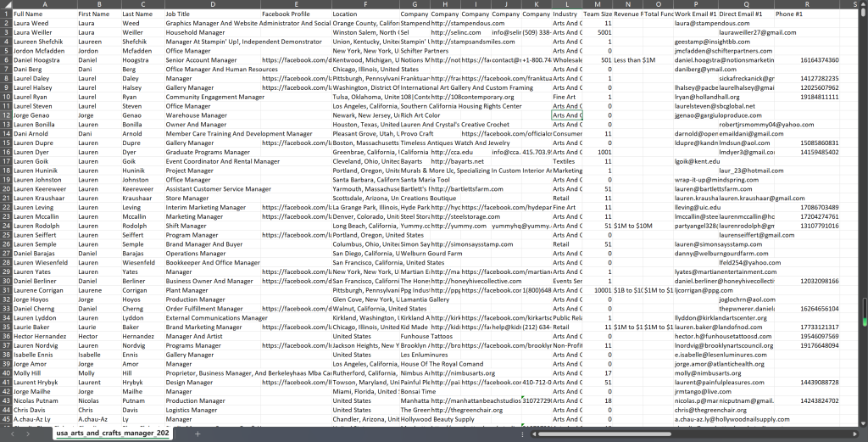Click the team size '10001' cell
This screenshot has height=442, width=868.
click(598, 290)
